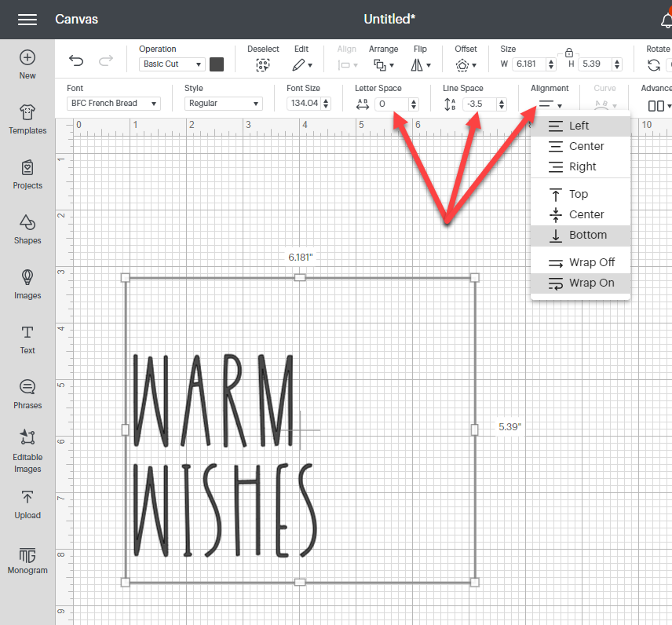Expand the Style dropdown set to Regular
The height and width of the screenshot is (625, 672).
tap(225, 103)
